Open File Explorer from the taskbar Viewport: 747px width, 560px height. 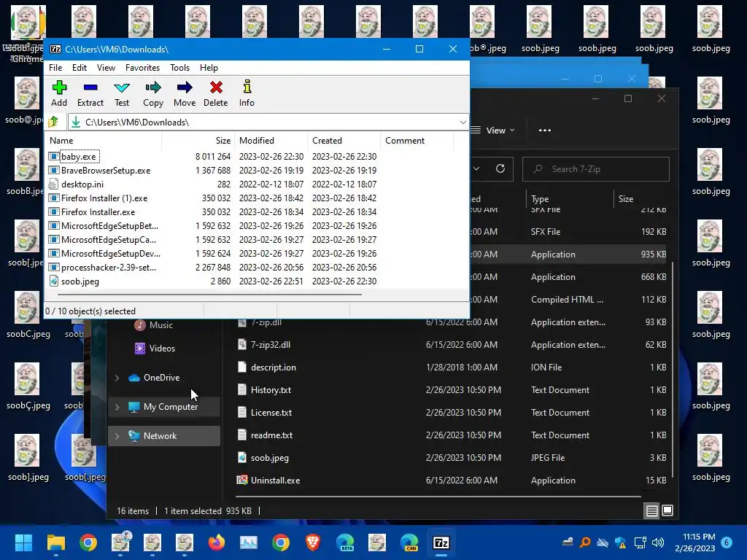[55, 542]
